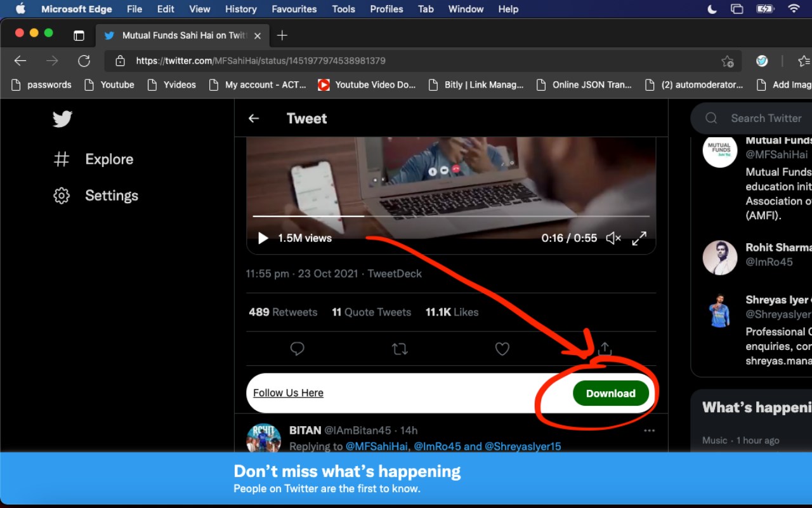Image resolution: width=812 pixels, height=508 pixels.
Task: Open the Apple menu
Action: [20, 9]
